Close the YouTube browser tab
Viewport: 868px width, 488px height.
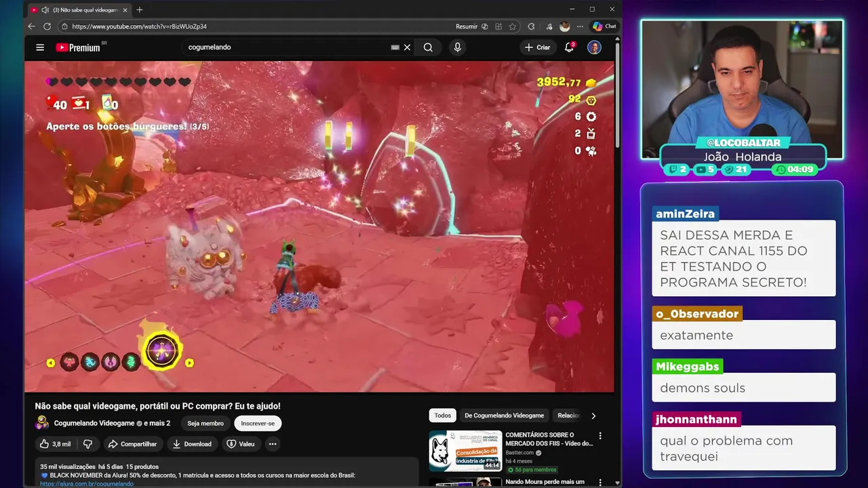(125, 9)
